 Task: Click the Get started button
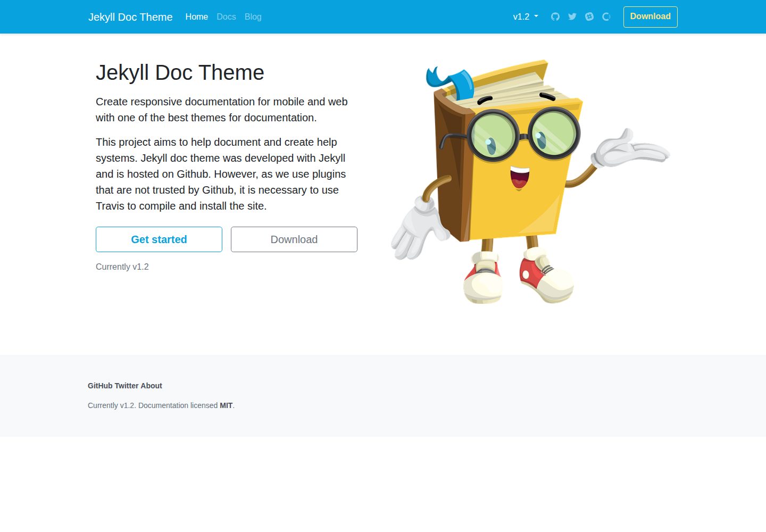159,239
